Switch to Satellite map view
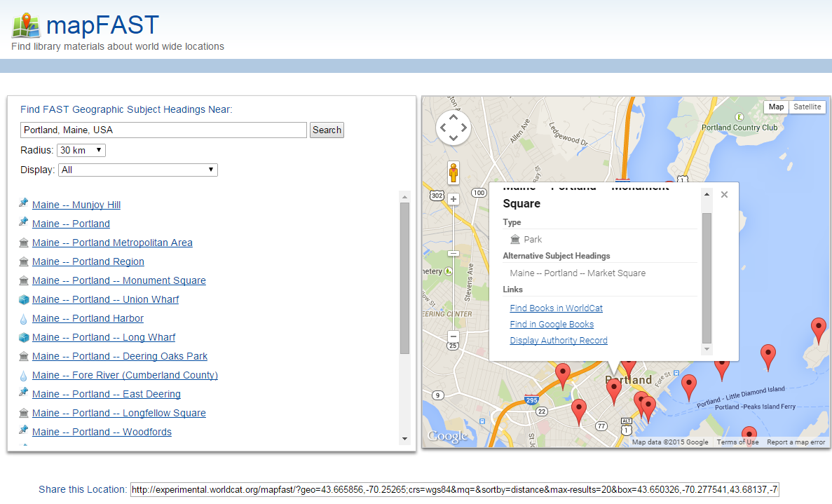Image resolution: width=832 pixels, height=504 pixels. click(807, 107)
